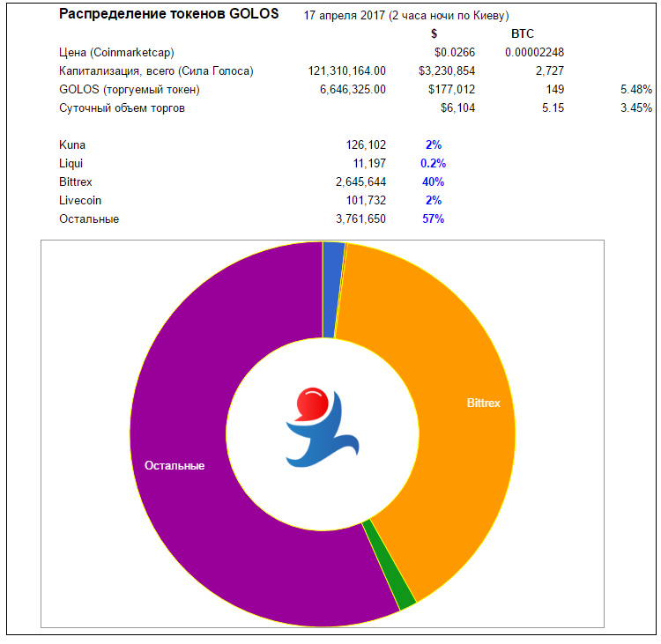
Task: Click the date text '17 апреля 2017'
Action: tap(344, 16)
